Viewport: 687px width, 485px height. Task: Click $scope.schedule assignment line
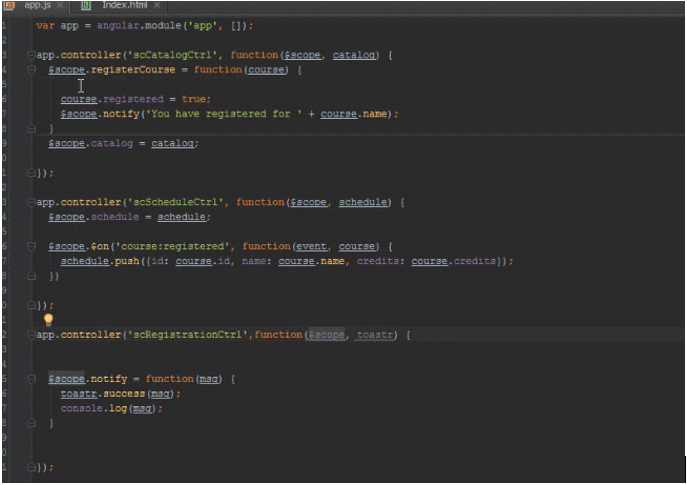coord(130,217)
